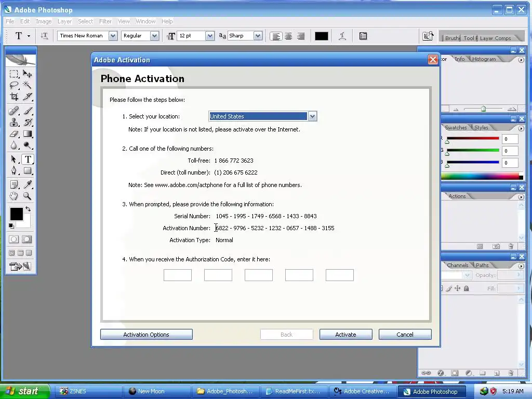The height and width of the screenshot is (399, 532).
Task: Select the Hand tool
Action: [x=14, y=196]
